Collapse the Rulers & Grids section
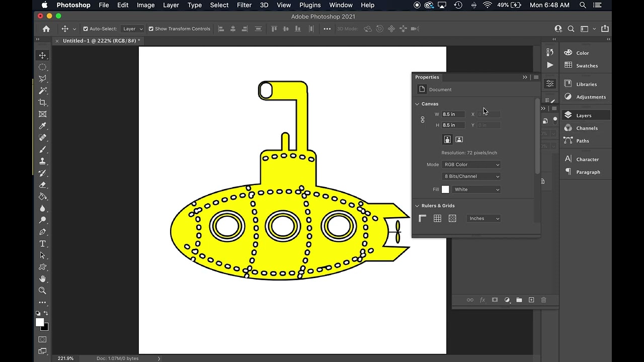This screenshot has width=644, height=362. click(x=417, y=206)
